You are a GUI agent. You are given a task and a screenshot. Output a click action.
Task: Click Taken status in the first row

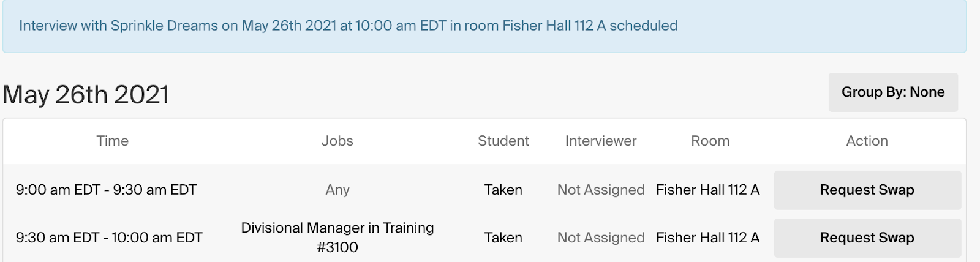[x=503, y=190]
